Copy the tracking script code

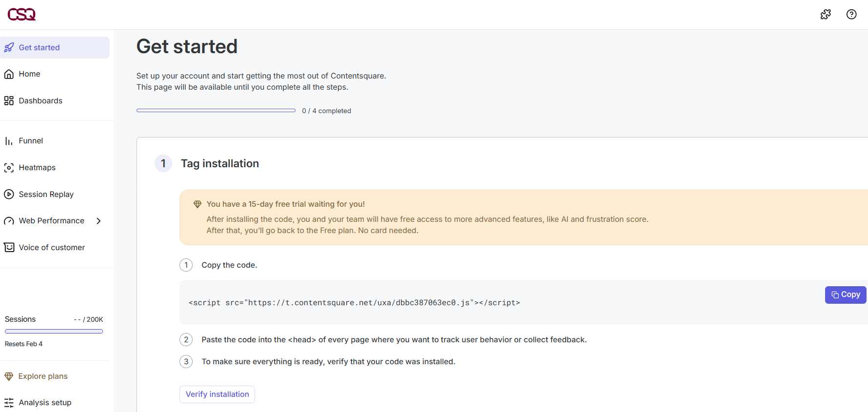coord(846,295)
